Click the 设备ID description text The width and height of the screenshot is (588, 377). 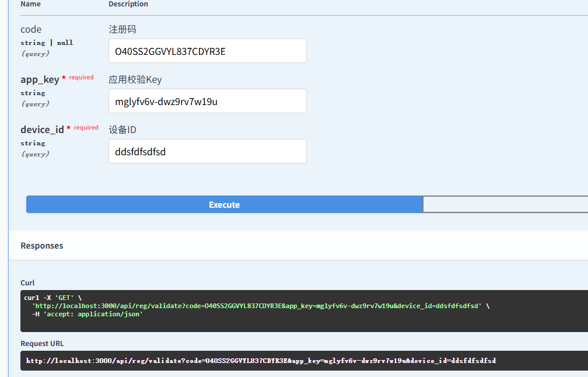[123, 130]
